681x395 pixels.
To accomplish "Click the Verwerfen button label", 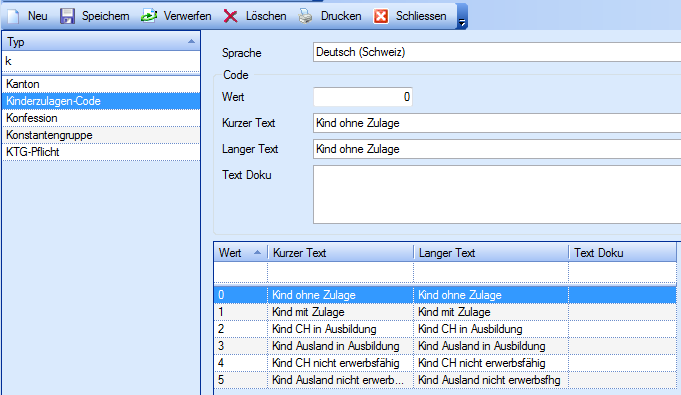I will point(188,16).
